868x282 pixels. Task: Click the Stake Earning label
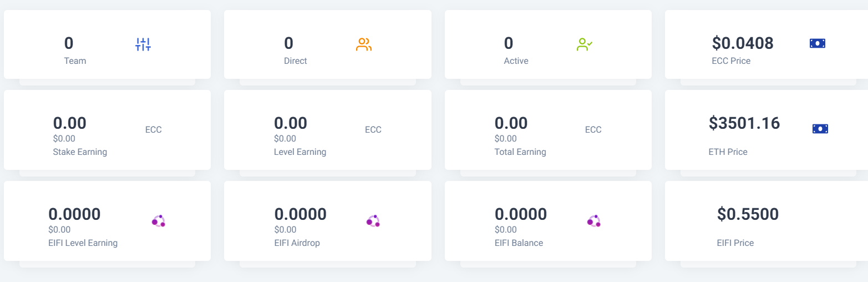(x=80, y=152)
